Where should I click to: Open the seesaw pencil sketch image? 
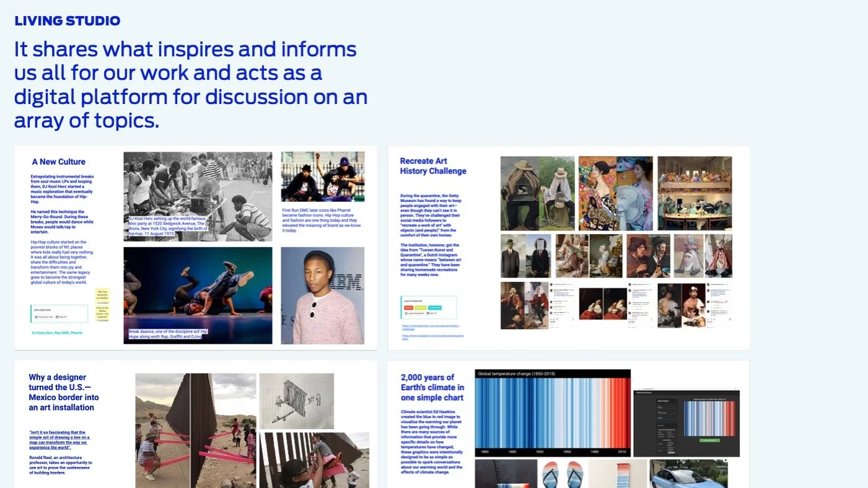click(x=297, y=401)
